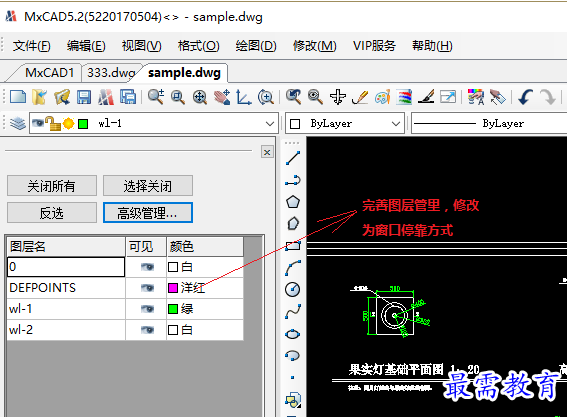Click the Insert block tool icon

(x=293, y=400)
